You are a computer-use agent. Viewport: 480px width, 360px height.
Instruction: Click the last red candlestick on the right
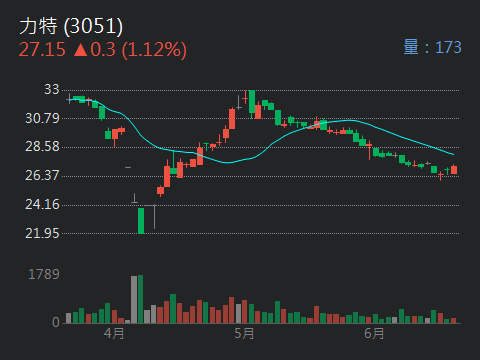pos(454,169)
